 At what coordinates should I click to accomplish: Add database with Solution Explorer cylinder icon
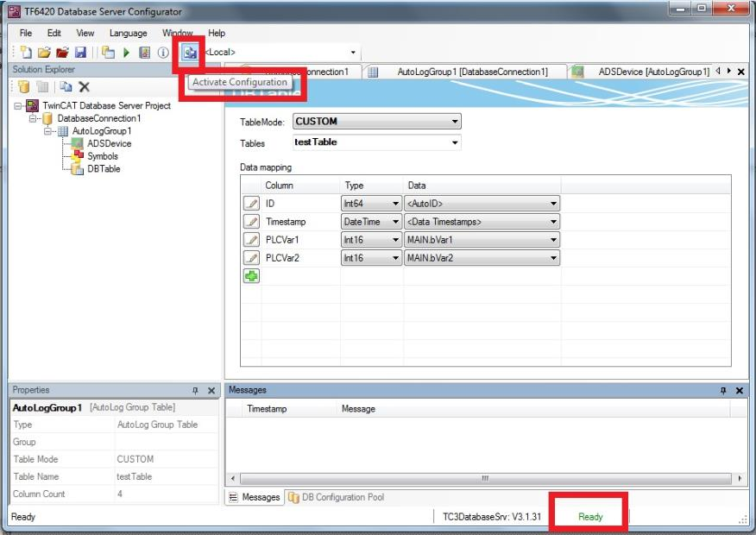[x=23, y=87]
